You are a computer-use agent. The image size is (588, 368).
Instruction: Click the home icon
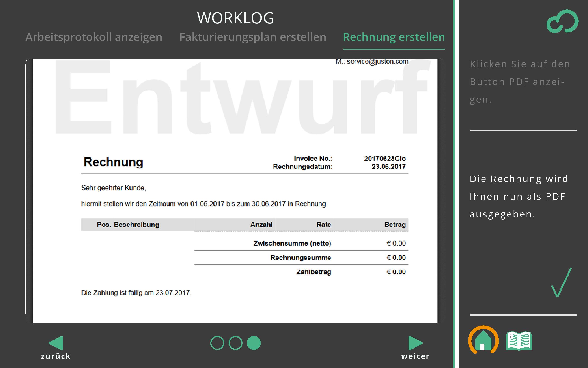(483, 341)
